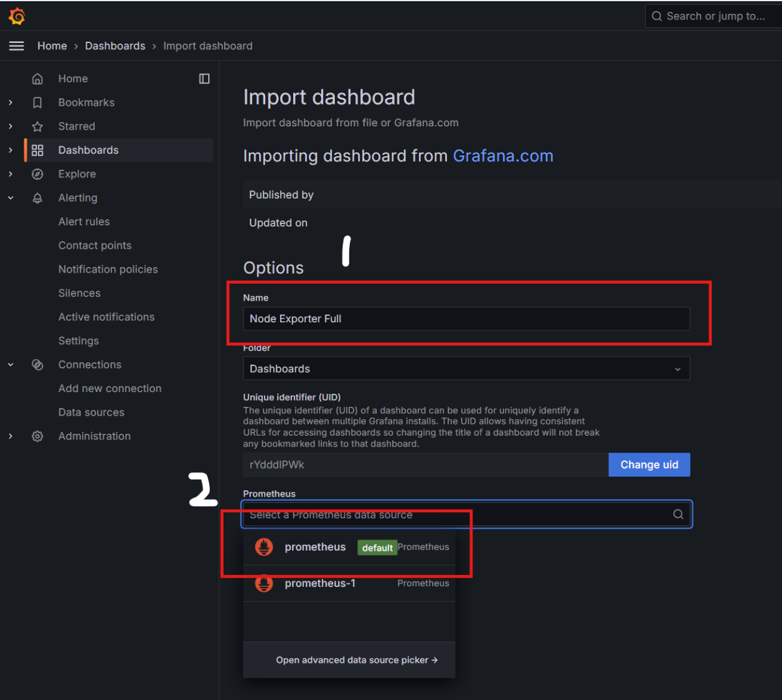Click the Import dashboard breadcrumb text
Viewport: 782px width, 700px height.
(208, 46)
